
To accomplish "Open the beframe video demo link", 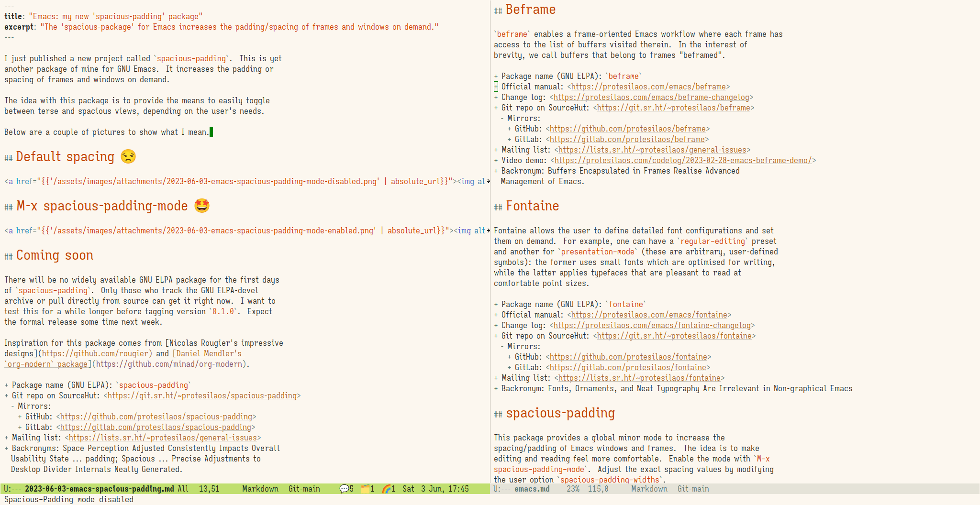I will point(683,160).
